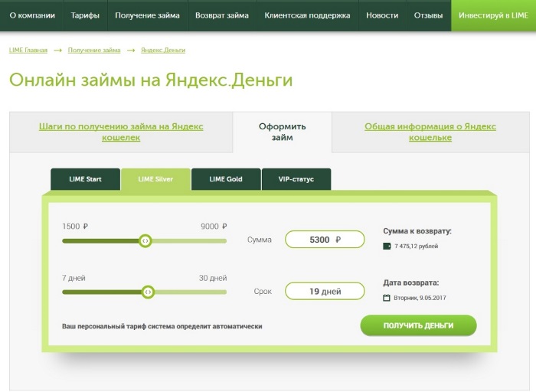This screenshot has width=536, height=392.
Task: Select the VIP-статус tariff tab
Action: (296, 179)
